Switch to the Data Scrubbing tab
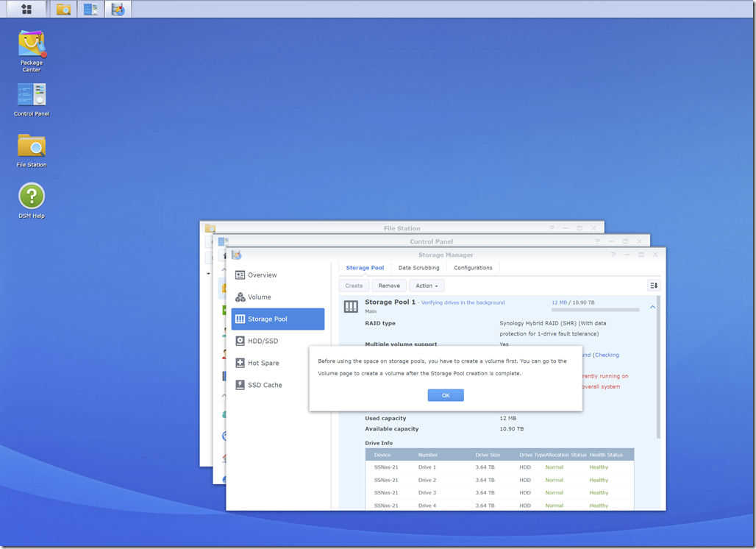 (418, 268)
